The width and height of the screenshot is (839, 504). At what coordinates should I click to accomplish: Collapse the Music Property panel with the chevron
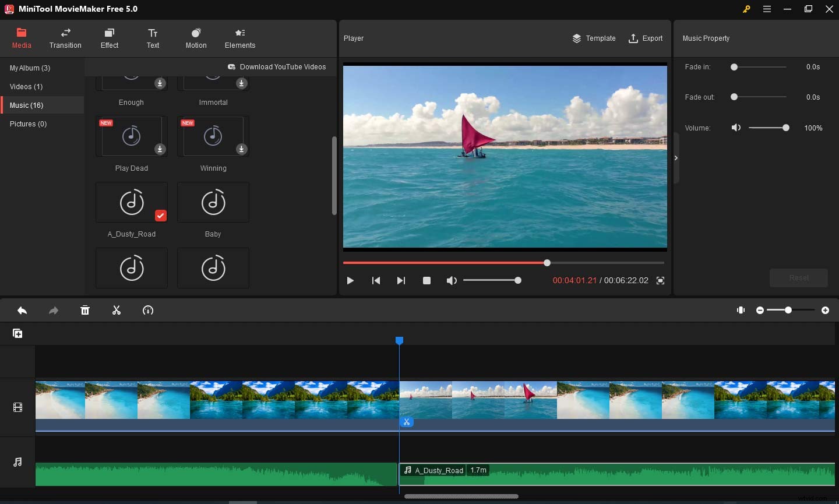(676, 157)
